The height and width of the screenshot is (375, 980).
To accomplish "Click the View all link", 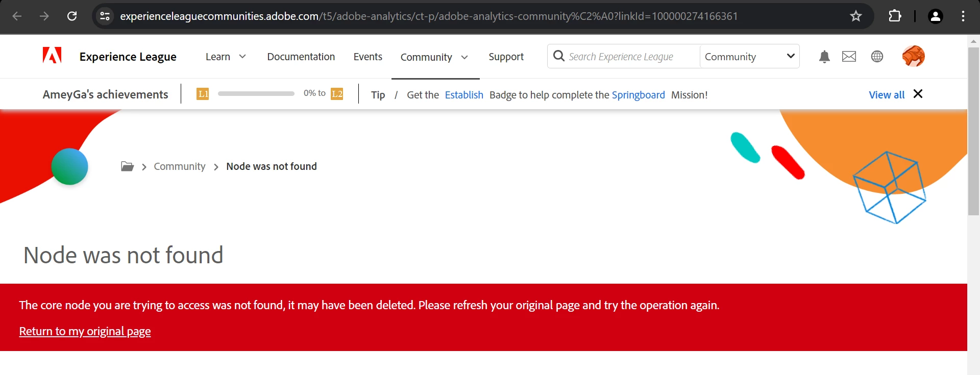I will (x=887, y=95).
